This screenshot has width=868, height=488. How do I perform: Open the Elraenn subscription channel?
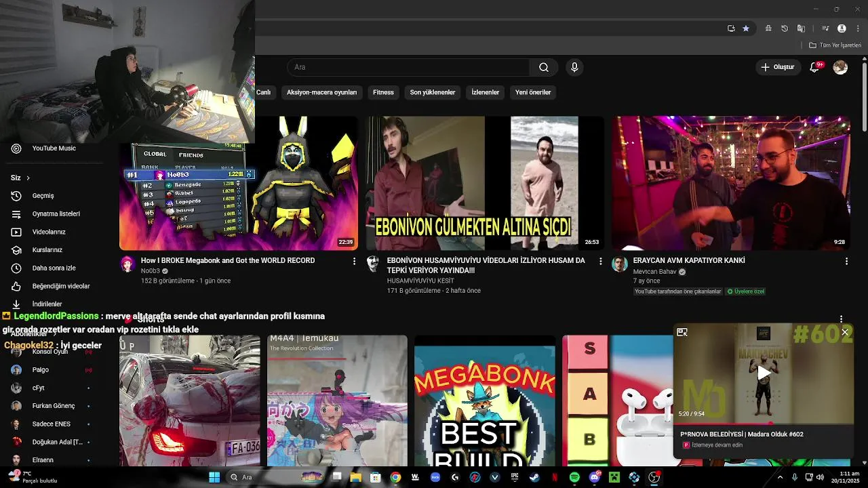[x=54, y=460]
